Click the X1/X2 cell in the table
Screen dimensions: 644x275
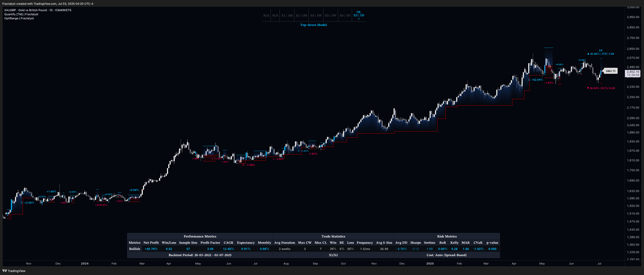click(x=333, y=255)
